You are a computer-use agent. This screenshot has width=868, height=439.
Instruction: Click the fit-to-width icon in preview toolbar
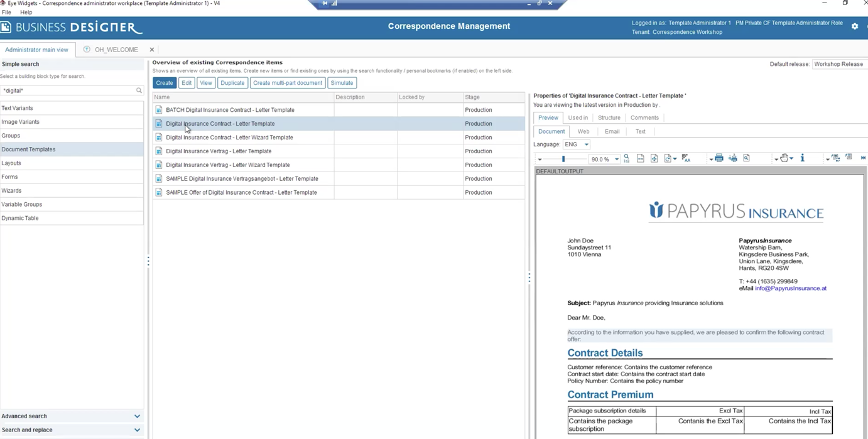click(640, 158)
